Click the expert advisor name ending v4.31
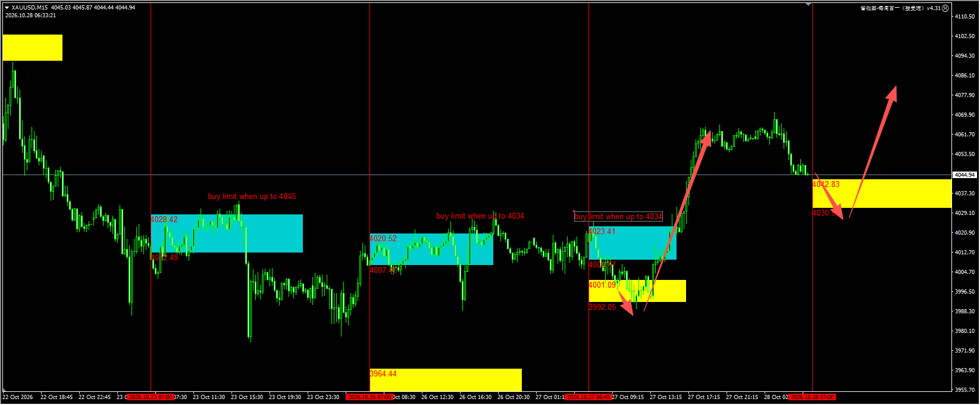This screenshot has height=405, width=980. [900, 8]
